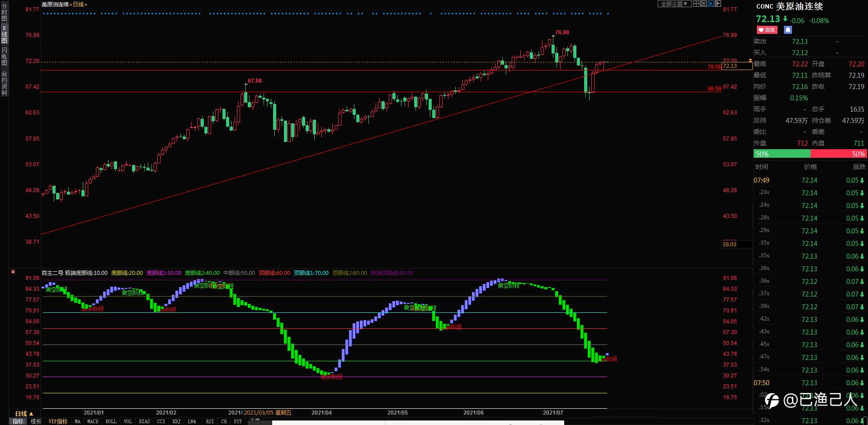Click the red 50% inner volume bar

839,154
